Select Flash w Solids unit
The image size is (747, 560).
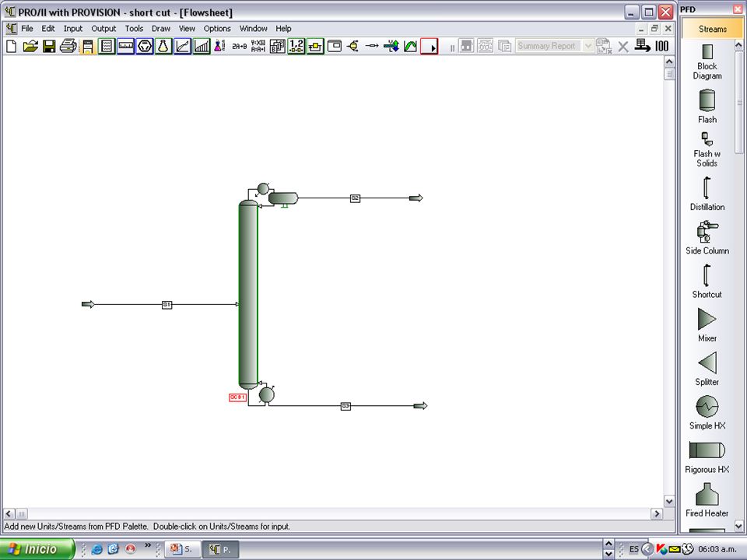click(707, 149)
